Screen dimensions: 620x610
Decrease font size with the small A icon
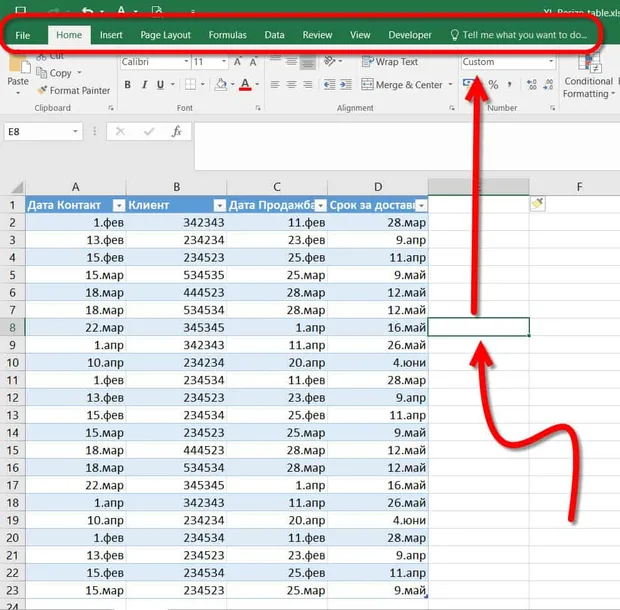tap(253, 62)
